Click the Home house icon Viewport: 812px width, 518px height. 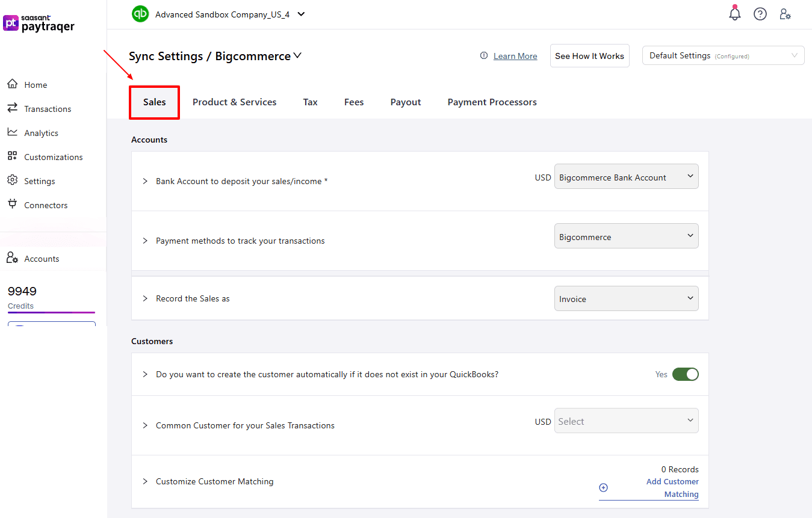click(12, 84)
